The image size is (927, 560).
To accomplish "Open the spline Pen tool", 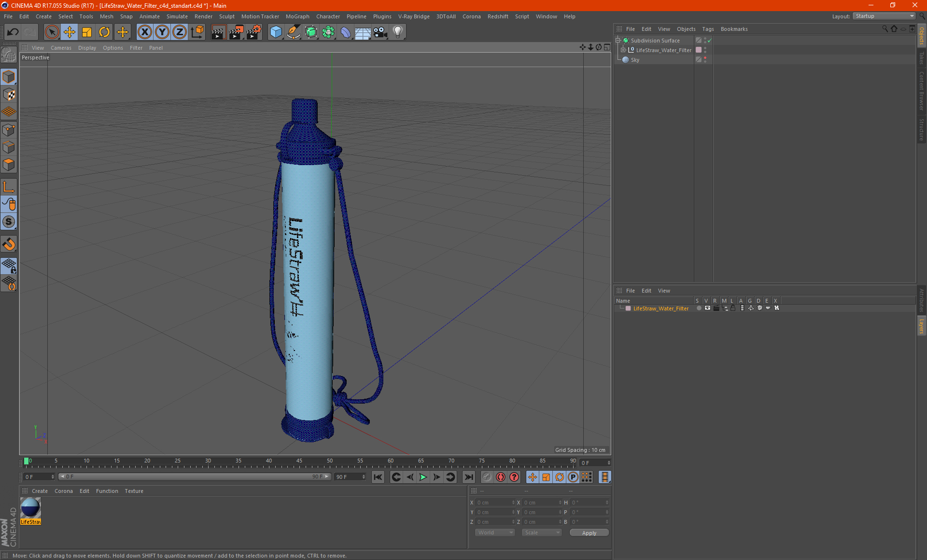I will [x=294, y=32].
